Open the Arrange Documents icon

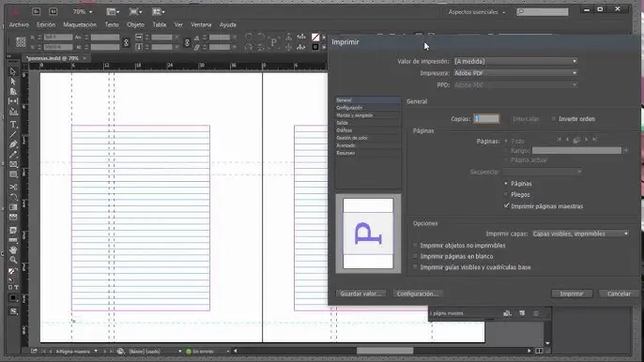click(158, 12)
